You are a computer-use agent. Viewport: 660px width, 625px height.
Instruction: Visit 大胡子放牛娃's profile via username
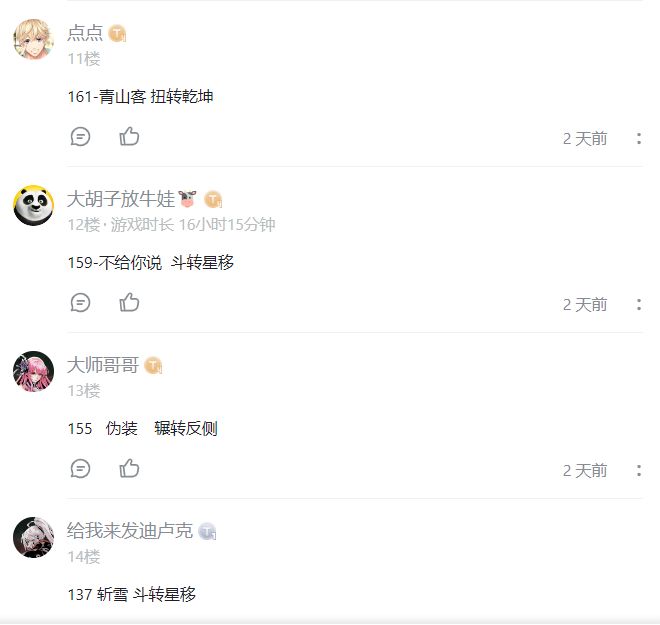(x=121, y=199)
